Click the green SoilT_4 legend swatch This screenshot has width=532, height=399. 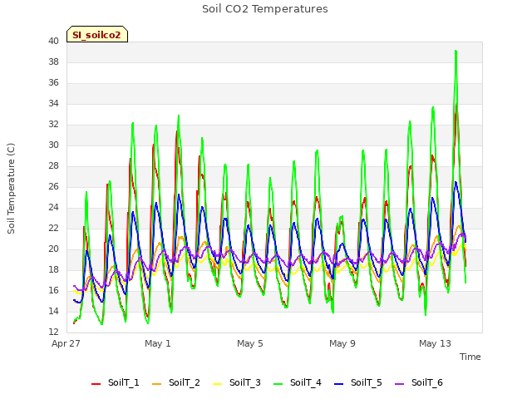278,384
